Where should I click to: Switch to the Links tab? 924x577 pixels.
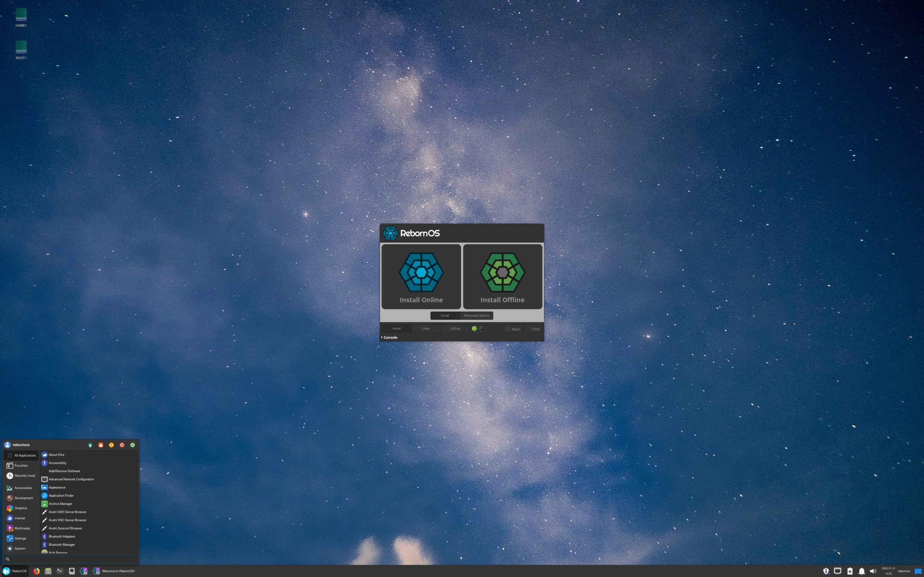425,329
